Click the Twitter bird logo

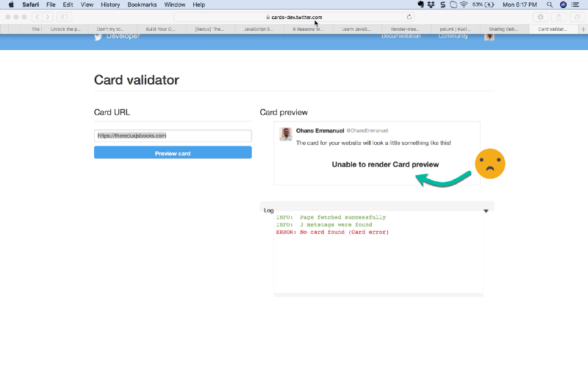point(98,36)
